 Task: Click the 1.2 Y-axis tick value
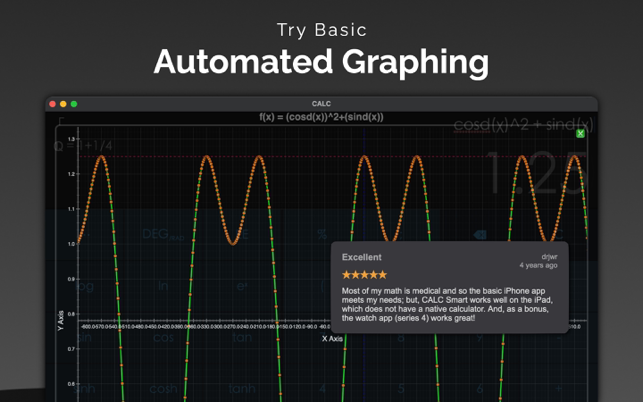(x=71, y=174)
